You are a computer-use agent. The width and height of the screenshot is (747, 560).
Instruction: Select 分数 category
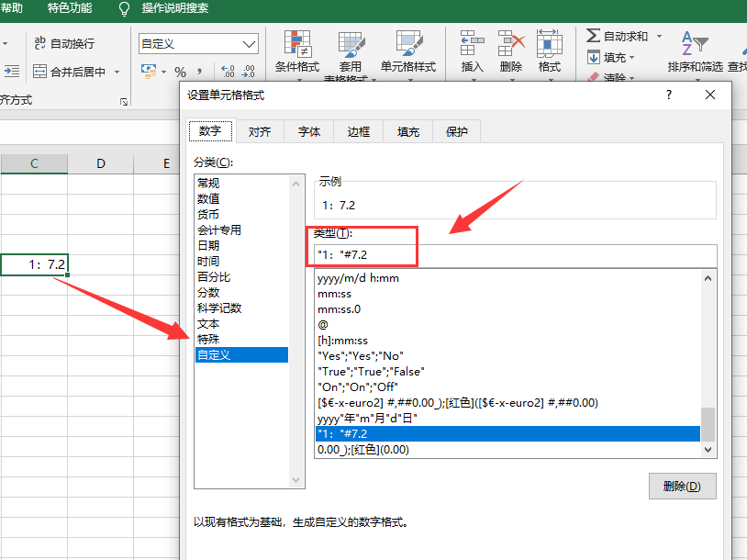pos(241,293)
